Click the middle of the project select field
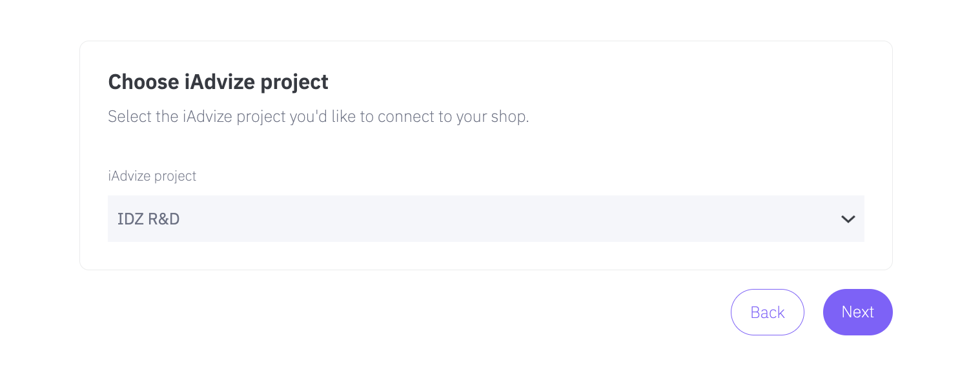Viewport: 980px width, 387px height. click(485, 219)
